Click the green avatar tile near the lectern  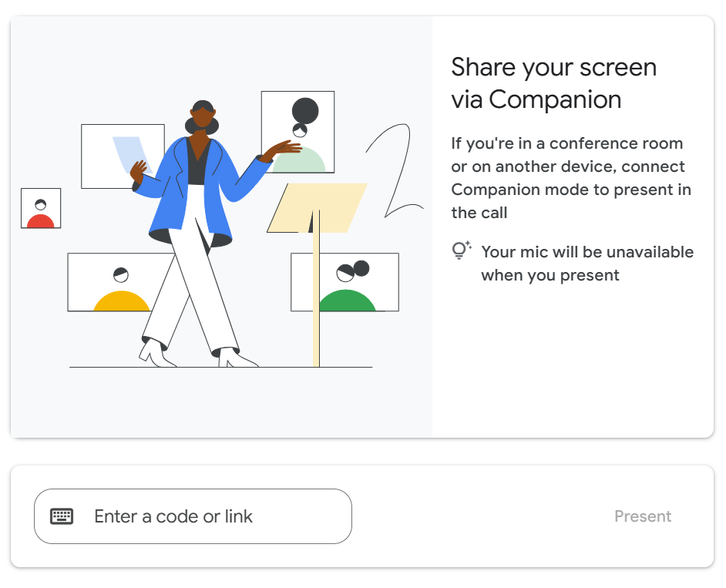(x=345, y=281)
